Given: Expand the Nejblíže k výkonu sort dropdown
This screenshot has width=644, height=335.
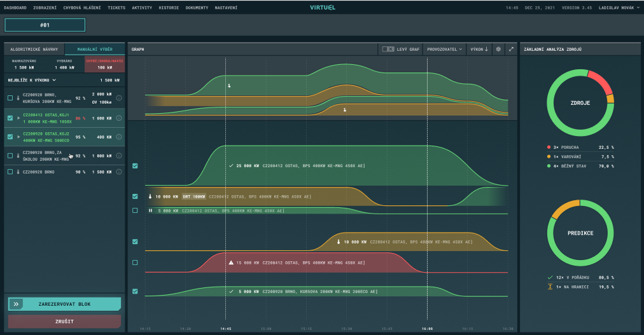Looking at the screenshot, I should coord(32,80).
